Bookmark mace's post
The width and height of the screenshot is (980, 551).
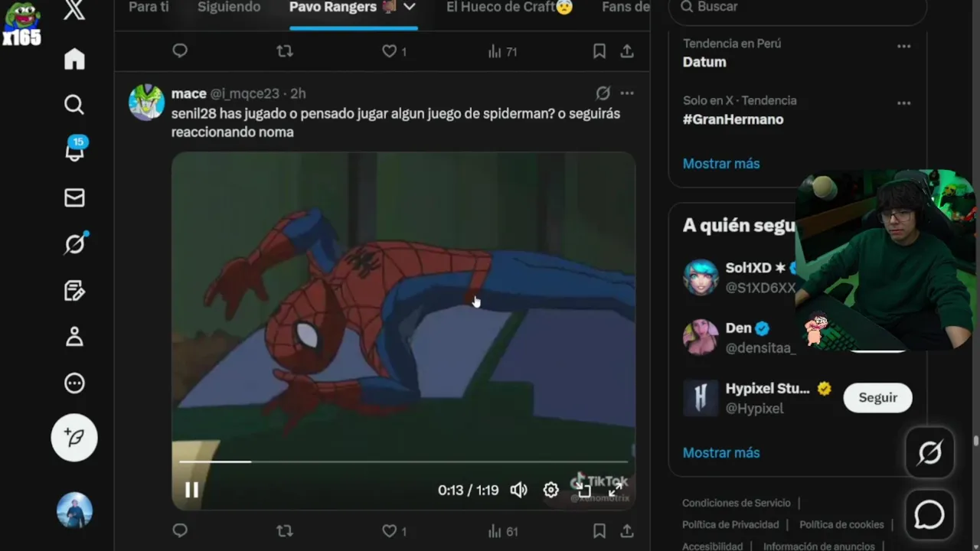coord(599,530)
